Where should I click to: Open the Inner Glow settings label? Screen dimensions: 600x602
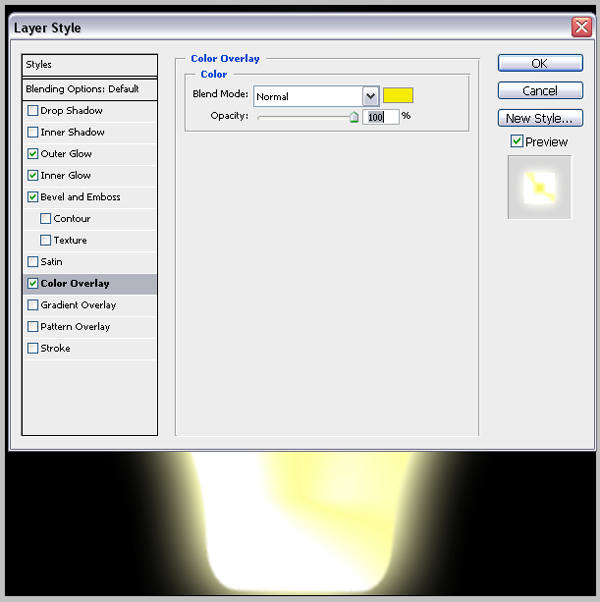tap(66, 175)
